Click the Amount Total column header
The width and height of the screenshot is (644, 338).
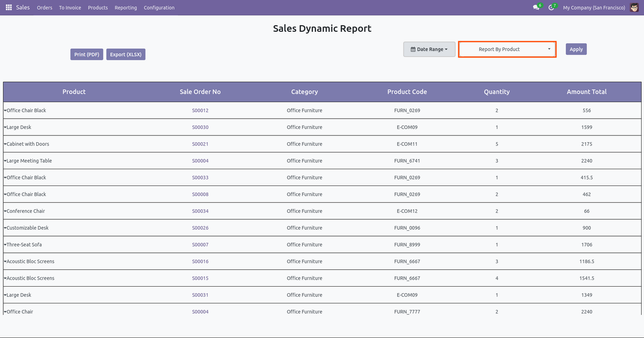point(586,92)
